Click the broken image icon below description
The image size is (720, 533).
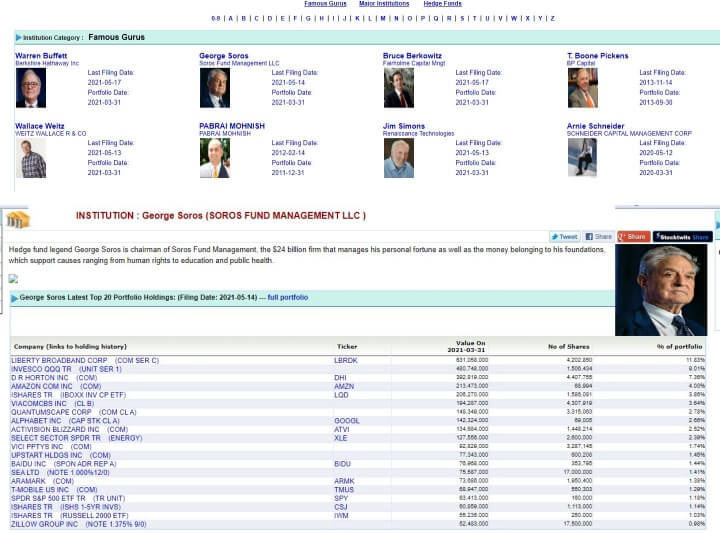pyautogui.click(x=13, y=278)
